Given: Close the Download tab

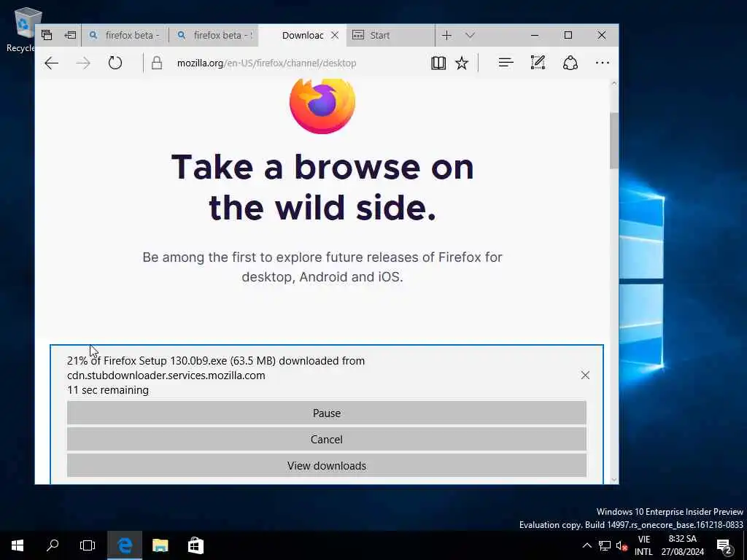Looking at the screenshot, I should click(x=335, y=35).
